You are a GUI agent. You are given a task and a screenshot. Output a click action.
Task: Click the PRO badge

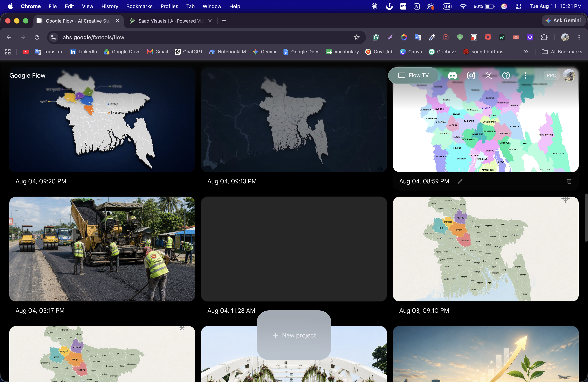(551, 75)
